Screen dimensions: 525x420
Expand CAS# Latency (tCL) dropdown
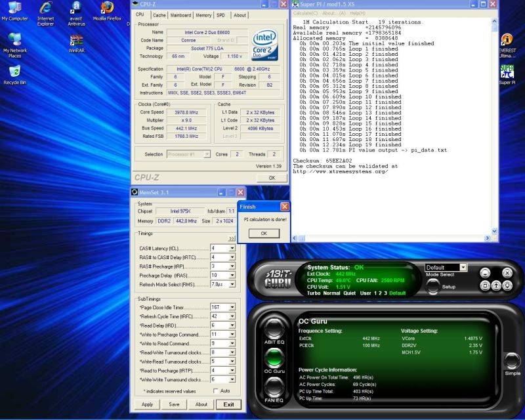pos(232,248)
